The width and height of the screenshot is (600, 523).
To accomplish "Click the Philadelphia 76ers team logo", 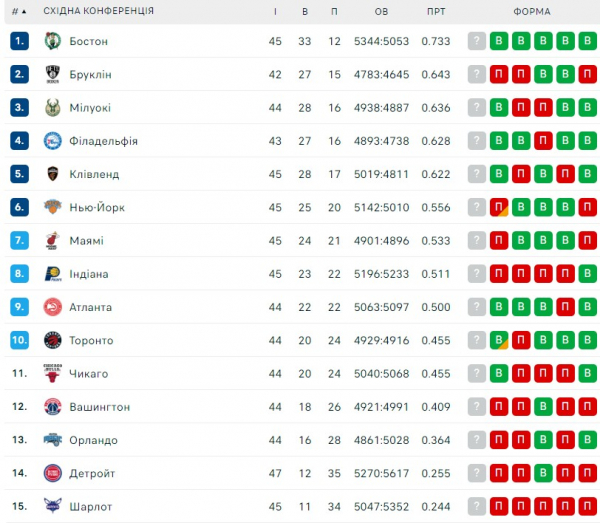I will 53,141.
